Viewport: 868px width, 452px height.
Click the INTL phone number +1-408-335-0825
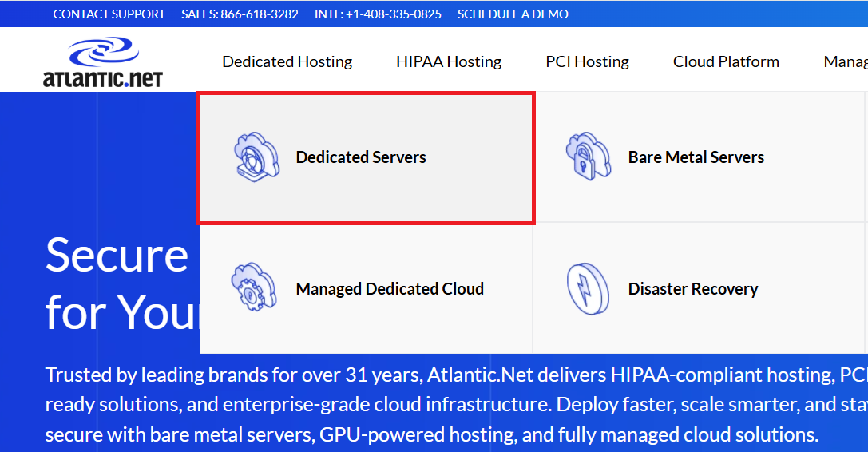[378, 14]
